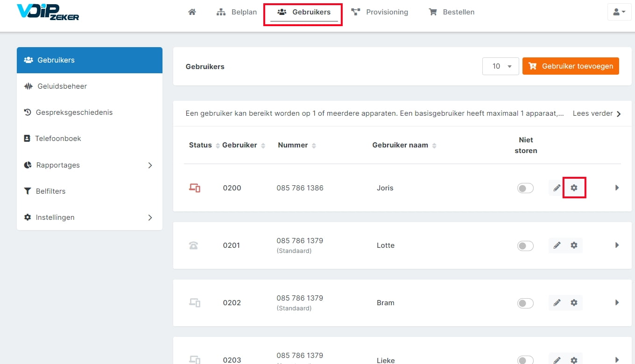Sort by the Gebruiker column

click(244, 145)
